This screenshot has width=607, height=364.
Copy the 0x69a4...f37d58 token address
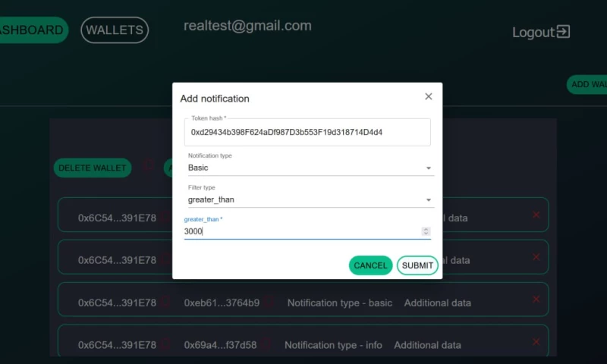click(267, 345)
